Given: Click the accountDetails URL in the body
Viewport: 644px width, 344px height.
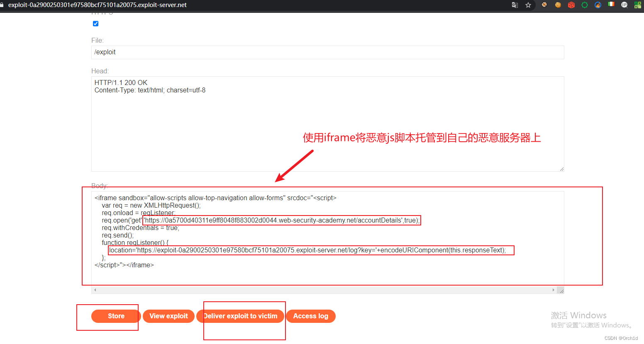Looking at the screenshot, I should pos(273,220).
